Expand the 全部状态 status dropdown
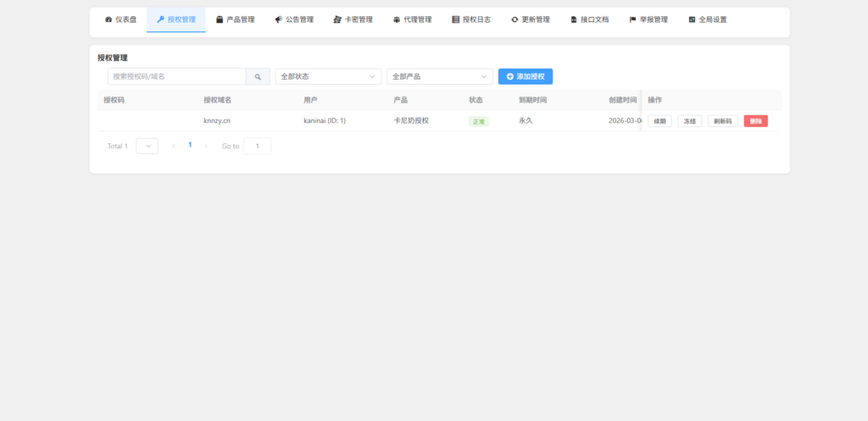 pyautogui.click(x=328, y=76)
